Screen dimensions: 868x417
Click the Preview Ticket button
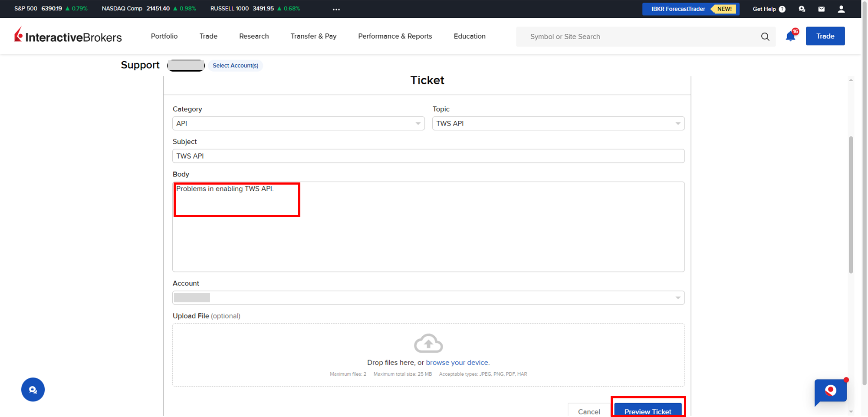pos(648,411)
